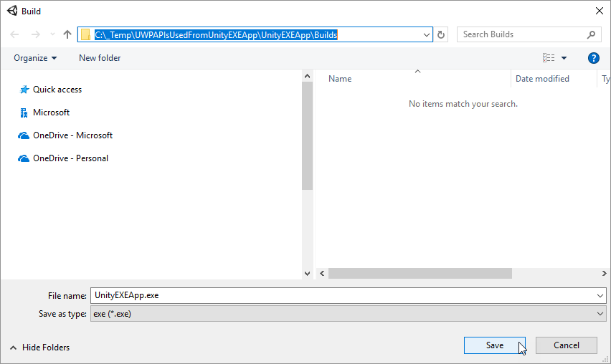The height and width of the screenshot is (364, 611).
Task: Select Microsoft in navigation pane
Action: click(51, 112)
